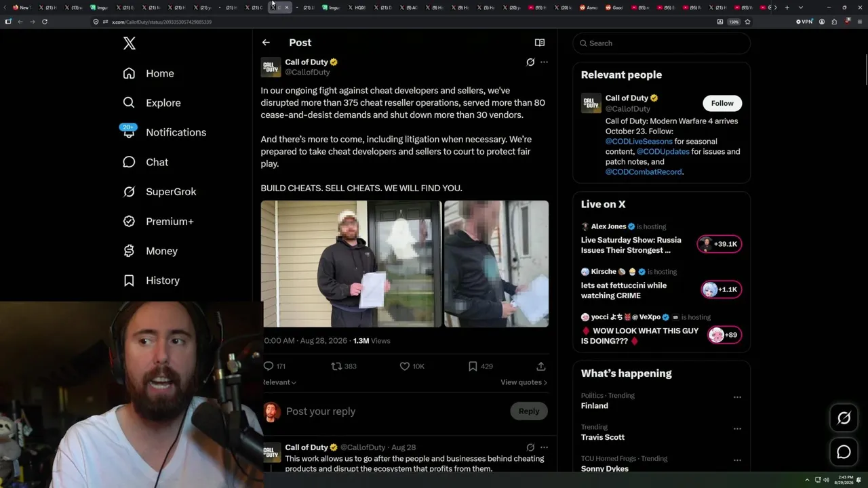Screen dimensions: 868x488
Task: Click the Notifications bell icon
Action: (x=129, y=132)
